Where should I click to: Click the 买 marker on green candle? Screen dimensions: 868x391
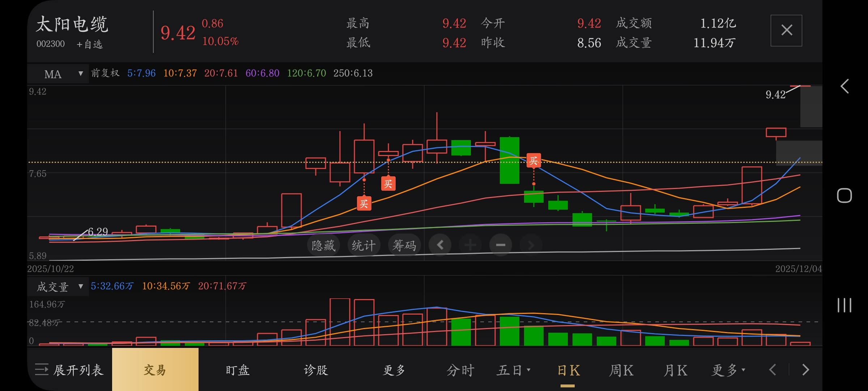pos(533,160)
